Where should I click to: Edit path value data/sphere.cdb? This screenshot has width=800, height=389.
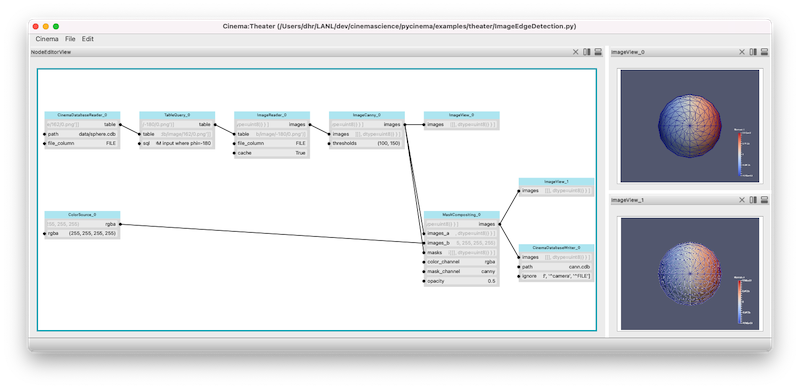point(97,134)
